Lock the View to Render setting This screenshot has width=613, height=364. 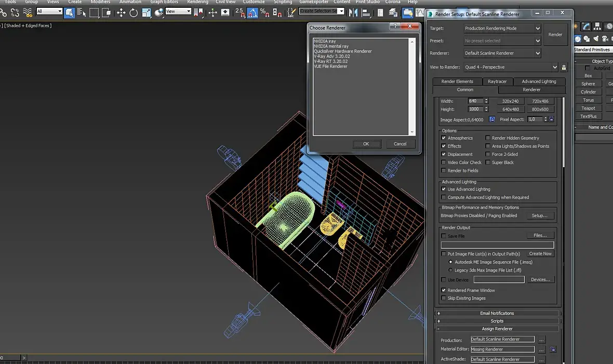(564, 67)
